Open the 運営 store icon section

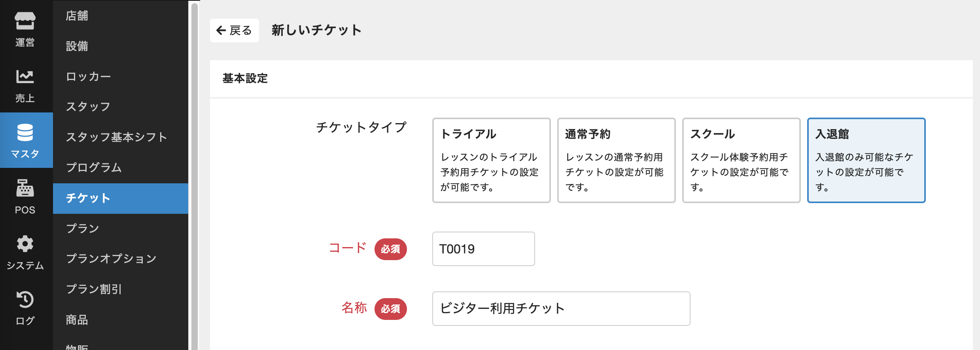point(25,29)
